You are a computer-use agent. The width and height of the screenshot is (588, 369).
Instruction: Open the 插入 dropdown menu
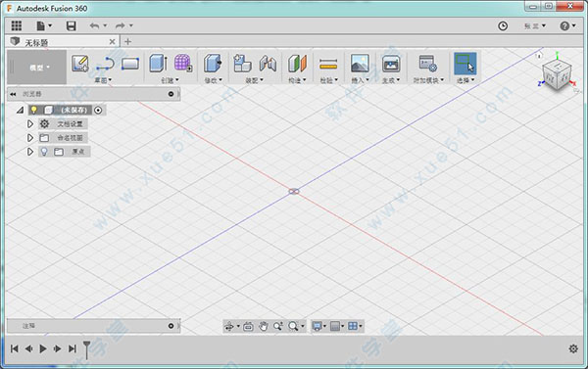360,80
